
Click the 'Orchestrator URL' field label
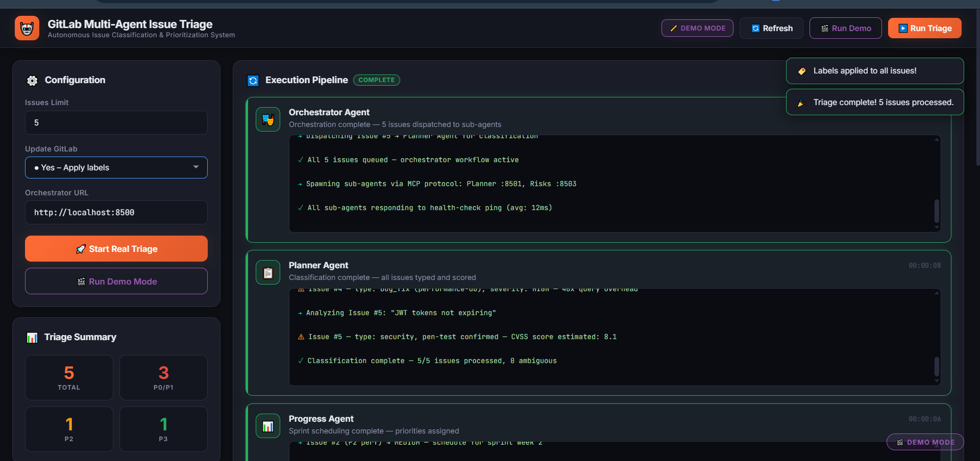click(57, 193)
